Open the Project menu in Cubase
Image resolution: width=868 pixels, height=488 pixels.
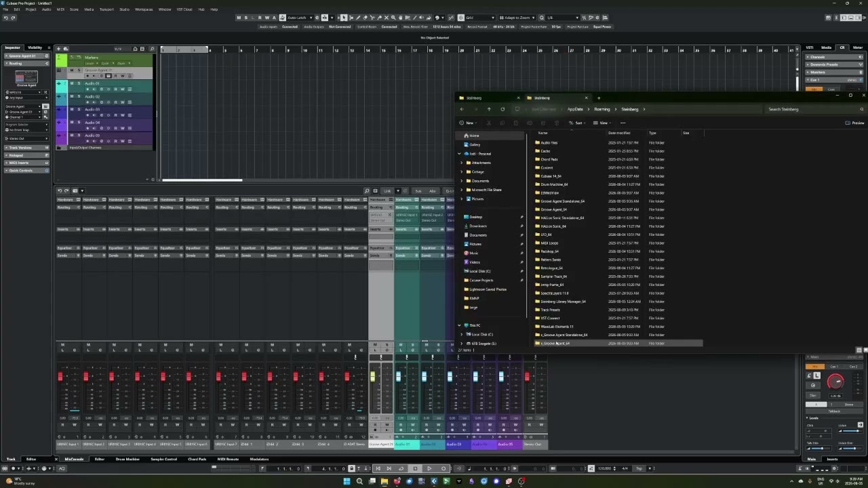pyautogui.click(x=31, y=9)
